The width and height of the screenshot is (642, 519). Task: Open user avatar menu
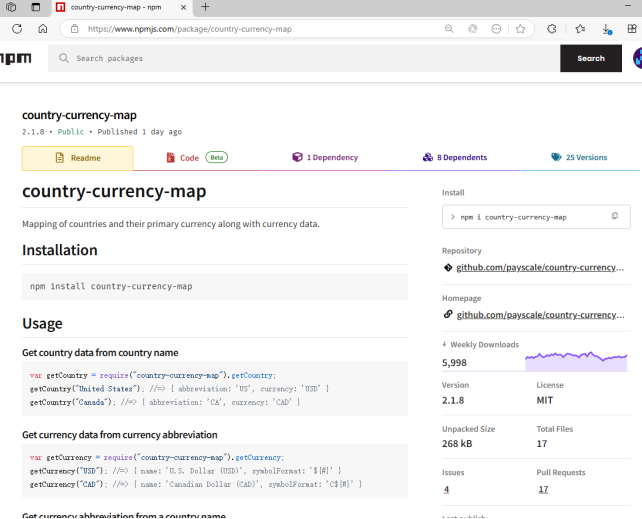tap(637, 58)
